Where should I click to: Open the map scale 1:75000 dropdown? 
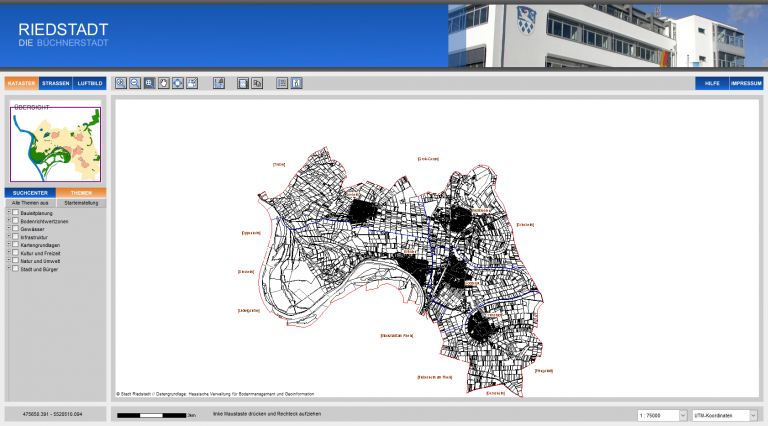pos(663,415)
